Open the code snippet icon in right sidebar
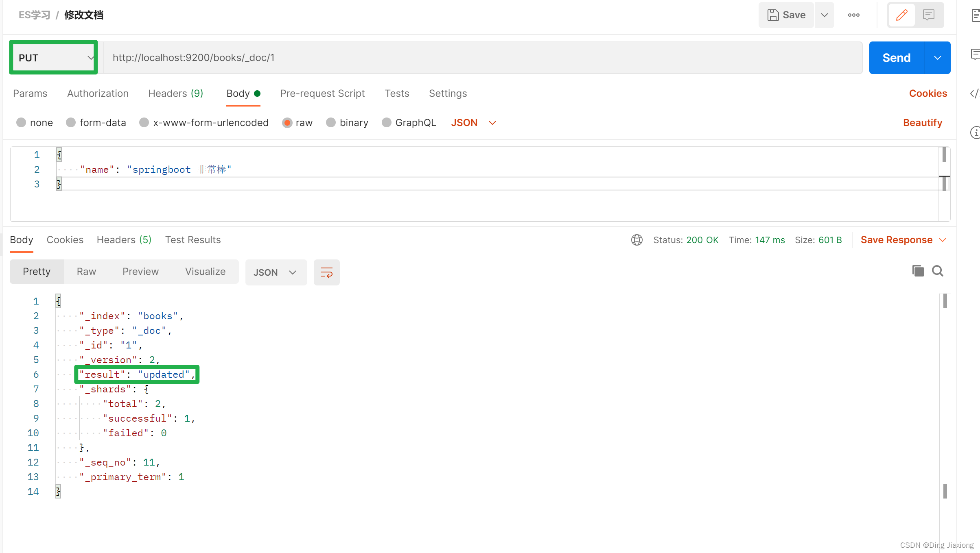 click(975, 94)
